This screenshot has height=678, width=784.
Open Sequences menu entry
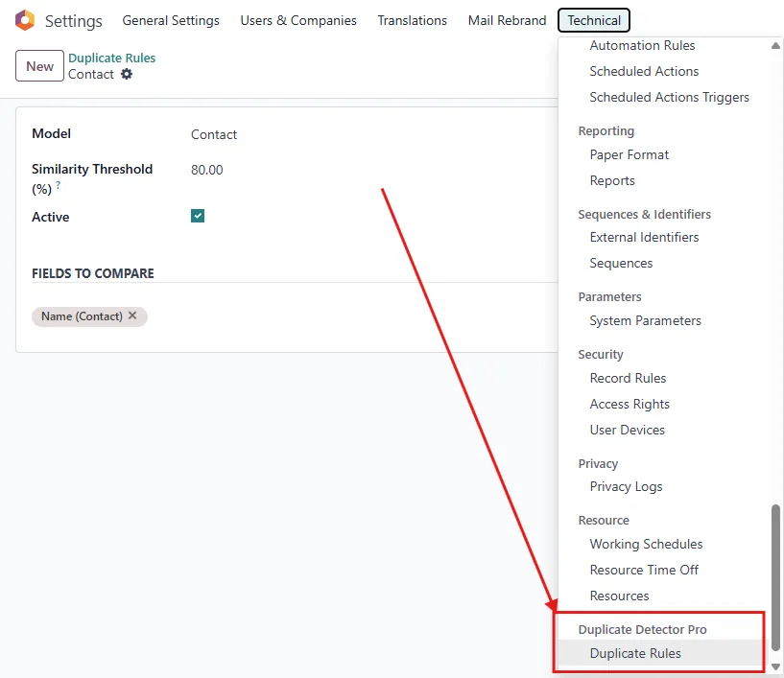[x=621, y=264]
